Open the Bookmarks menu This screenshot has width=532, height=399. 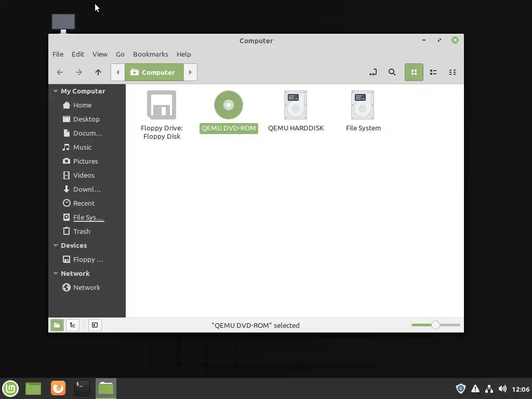(151, 54)
